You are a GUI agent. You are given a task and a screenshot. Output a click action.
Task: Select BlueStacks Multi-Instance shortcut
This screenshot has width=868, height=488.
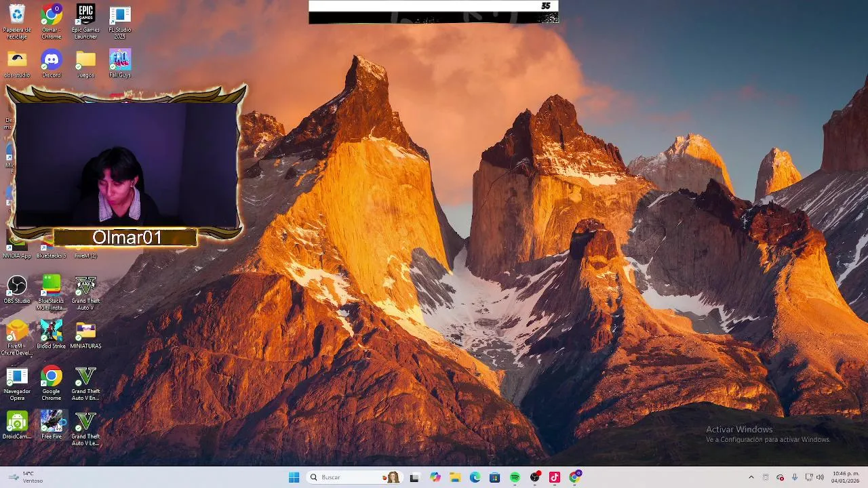[x=51, y=293]
